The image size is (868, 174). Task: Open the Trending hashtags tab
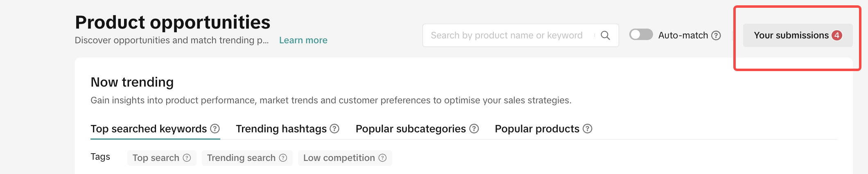(281, 129)
